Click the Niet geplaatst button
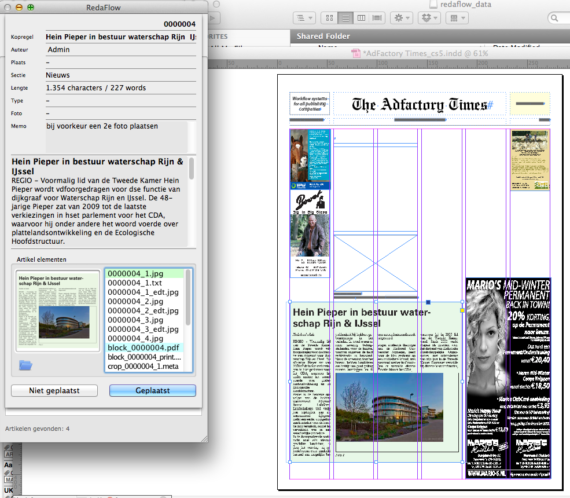Image resolution: width=570 pixels, height=498 pixels. [54, 390]
